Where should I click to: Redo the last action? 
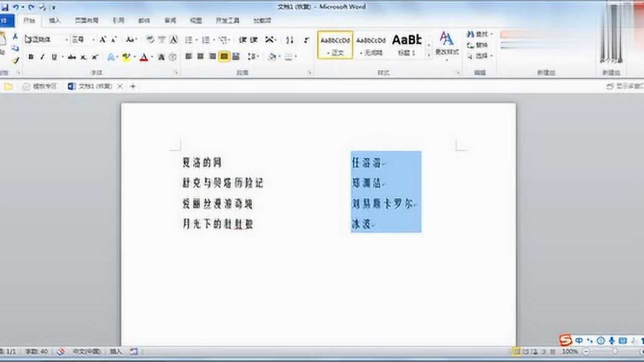[x=31, y=8]
